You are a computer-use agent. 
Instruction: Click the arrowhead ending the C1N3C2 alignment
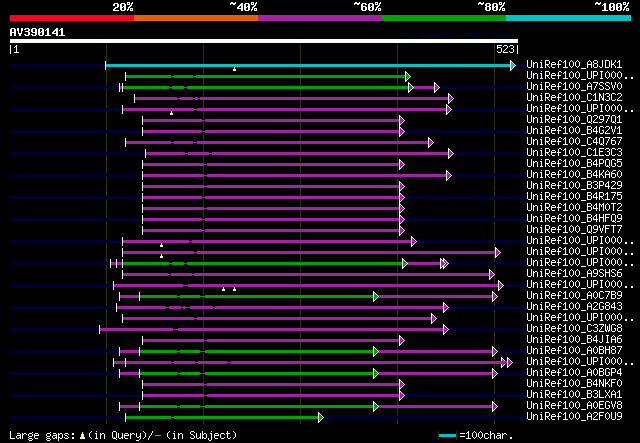tap(451, 98)
